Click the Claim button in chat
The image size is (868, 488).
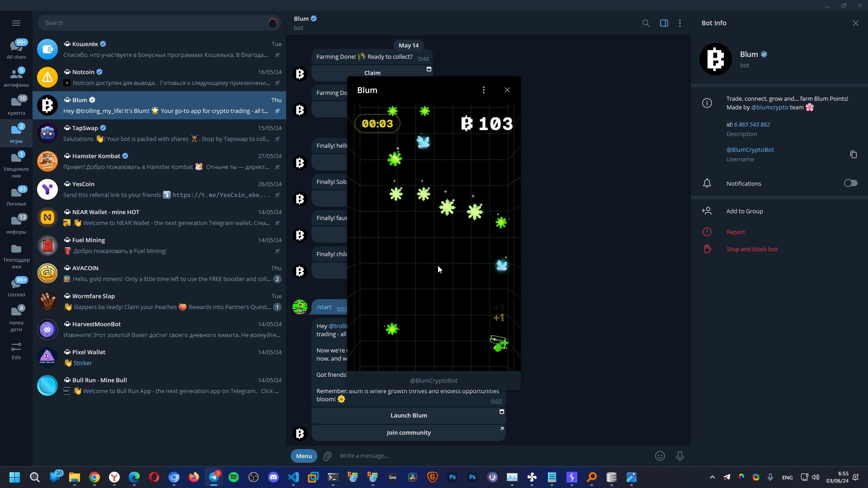(373, 73)
